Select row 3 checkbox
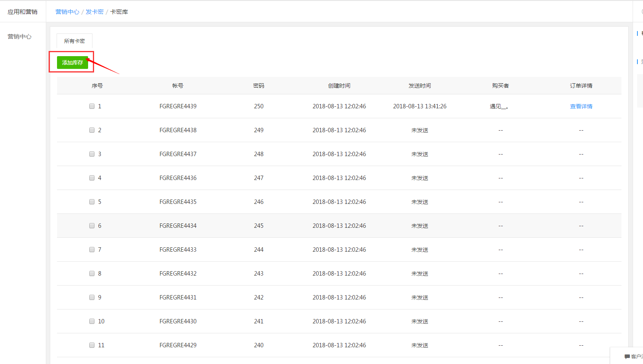Image resolution: width=643 pixels, height=364 pixels. [x=92, y=154]
